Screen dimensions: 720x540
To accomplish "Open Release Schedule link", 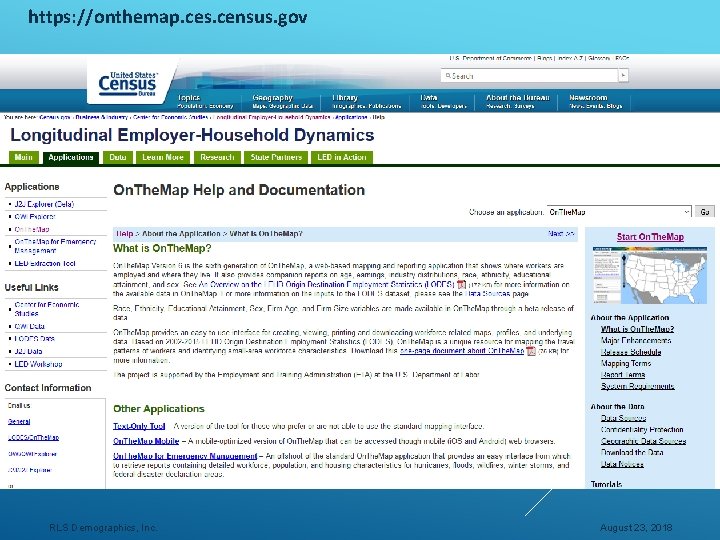I will 631,352.
